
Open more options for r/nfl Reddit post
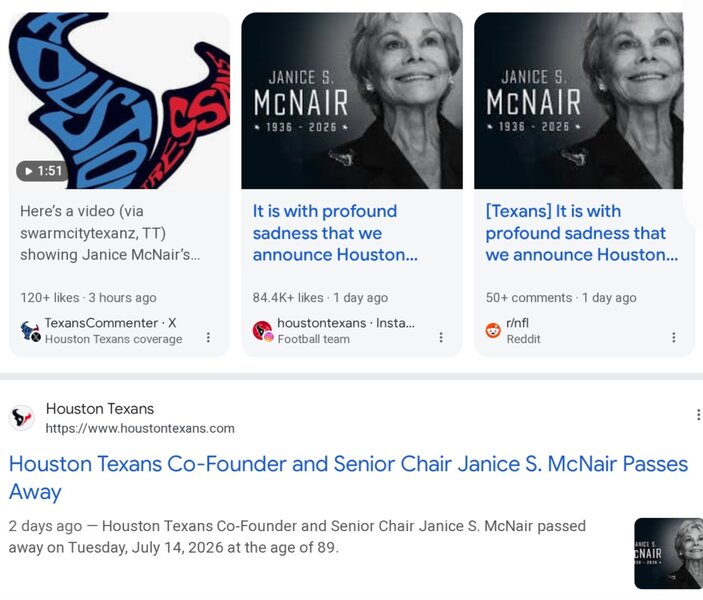coord(673,337)
